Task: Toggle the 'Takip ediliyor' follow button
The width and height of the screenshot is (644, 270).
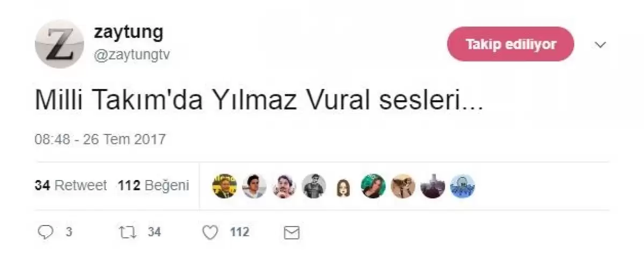Action: [510, 44]
